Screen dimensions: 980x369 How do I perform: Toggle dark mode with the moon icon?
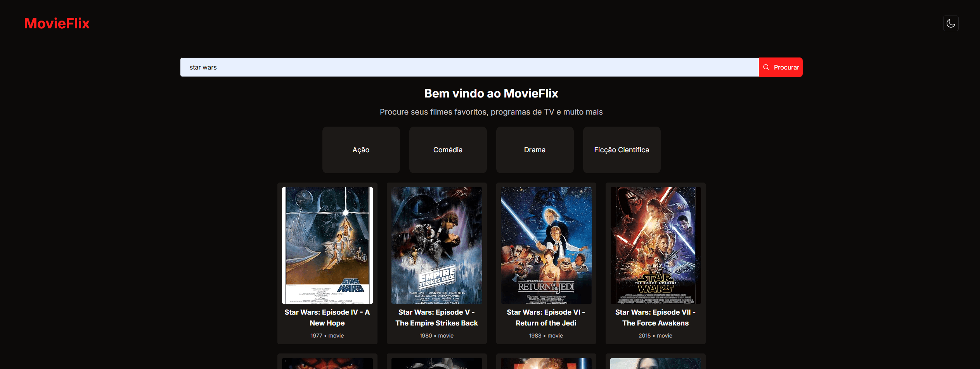pos(951,23)
